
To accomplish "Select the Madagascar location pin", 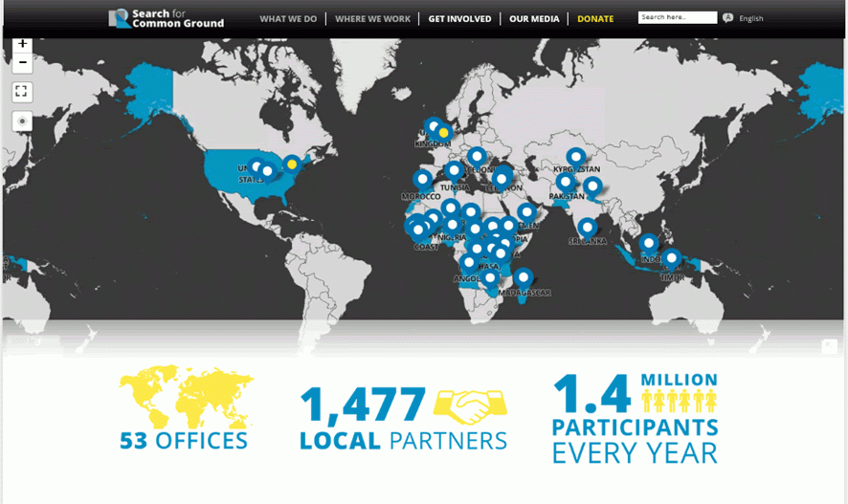I will point(523,278).
